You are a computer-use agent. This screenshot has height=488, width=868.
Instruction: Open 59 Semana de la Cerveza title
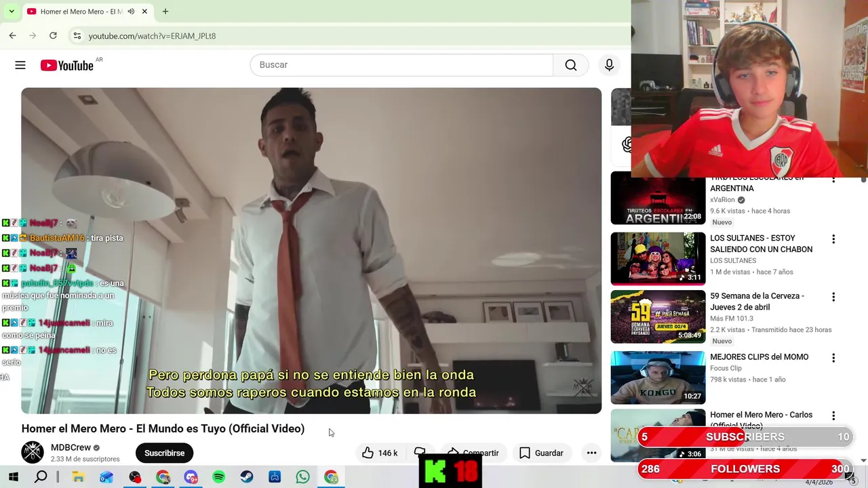coord(757,302)
